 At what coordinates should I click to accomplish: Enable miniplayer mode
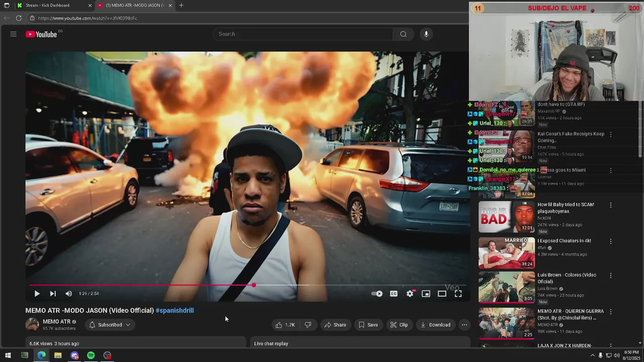coord(426,294)
